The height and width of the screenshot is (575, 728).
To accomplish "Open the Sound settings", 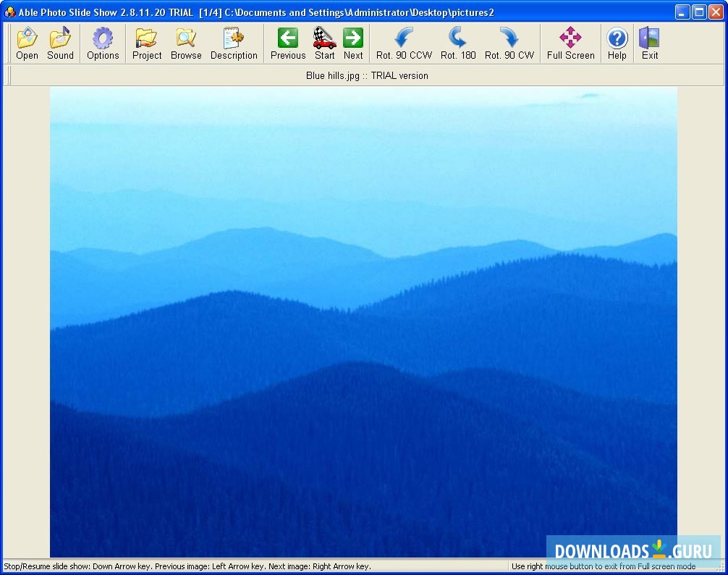I will point(61,42).
